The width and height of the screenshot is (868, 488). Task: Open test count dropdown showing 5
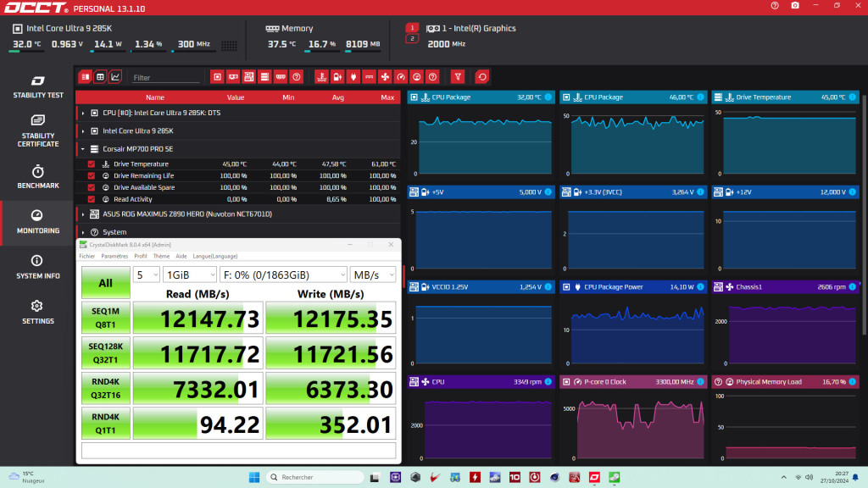pos(147,275)
